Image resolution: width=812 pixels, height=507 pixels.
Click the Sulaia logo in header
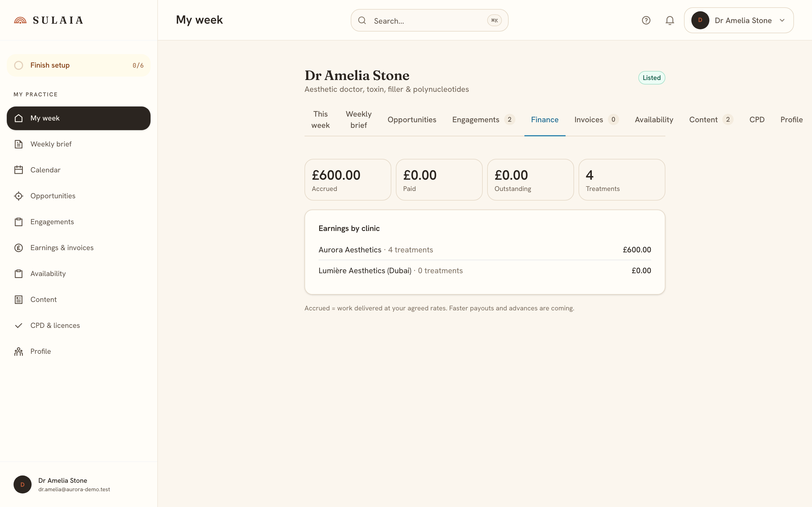[x=49, y=20]
